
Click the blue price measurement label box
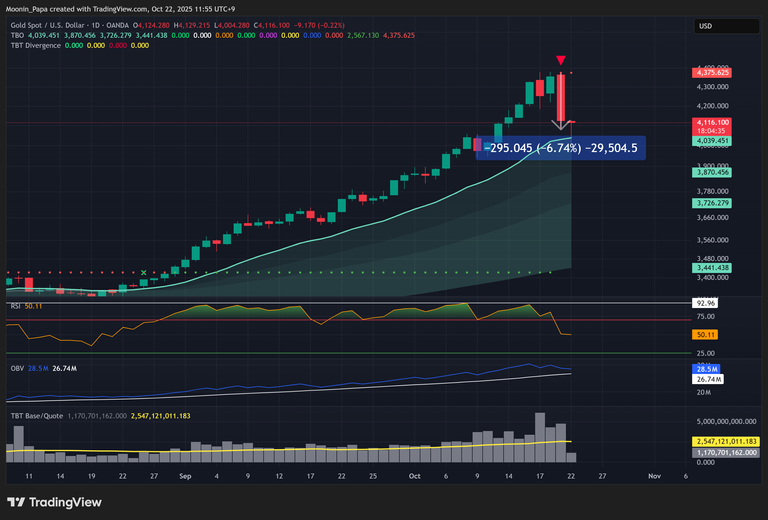click(x=560, y=148)
